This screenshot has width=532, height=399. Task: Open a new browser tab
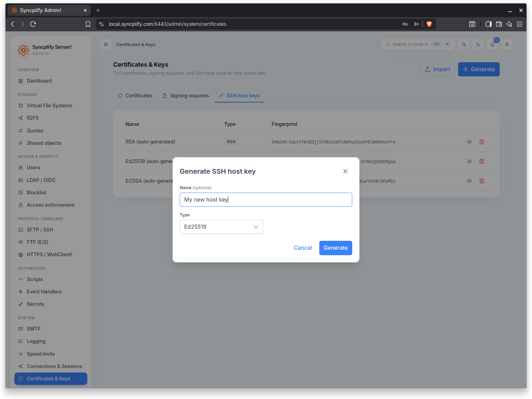98,10
